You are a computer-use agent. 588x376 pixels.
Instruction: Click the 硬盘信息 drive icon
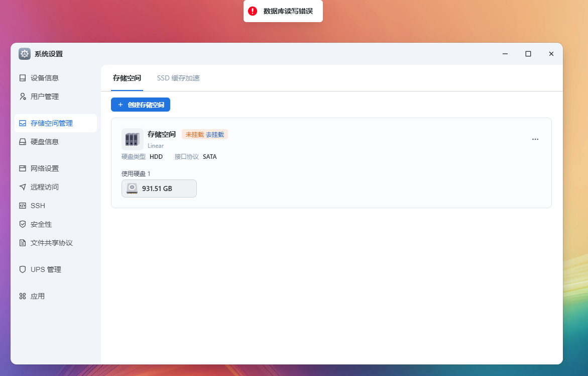point(23,142)
